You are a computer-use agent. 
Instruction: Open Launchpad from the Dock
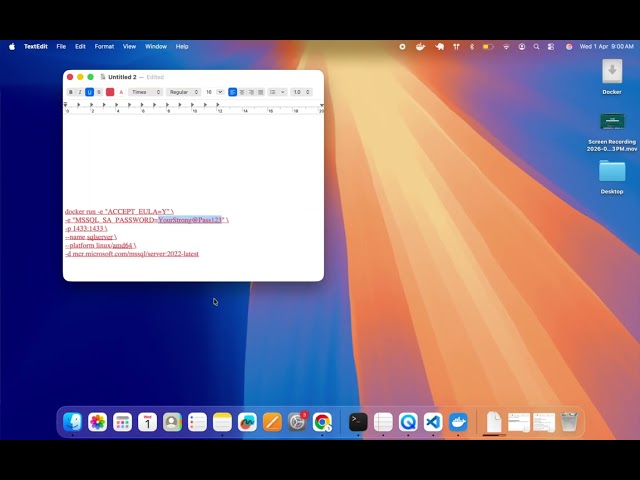[122, 422]
